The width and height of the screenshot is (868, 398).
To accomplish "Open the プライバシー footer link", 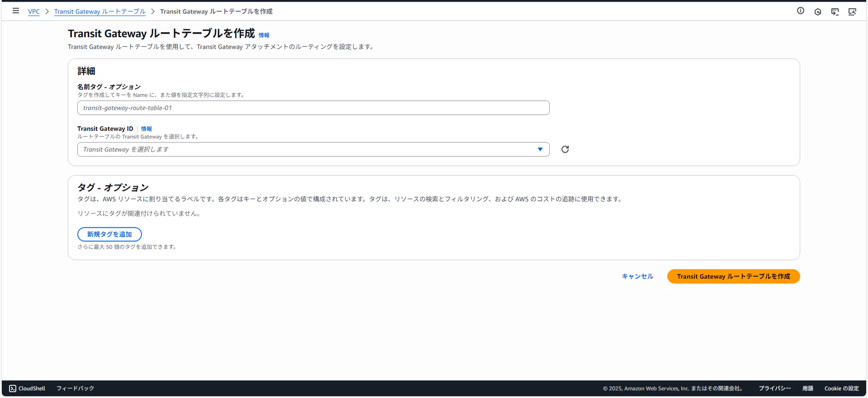I will (775, 389).
